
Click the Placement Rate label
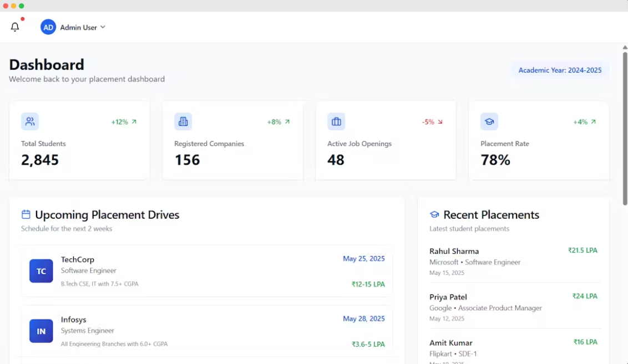pos(505,143)
